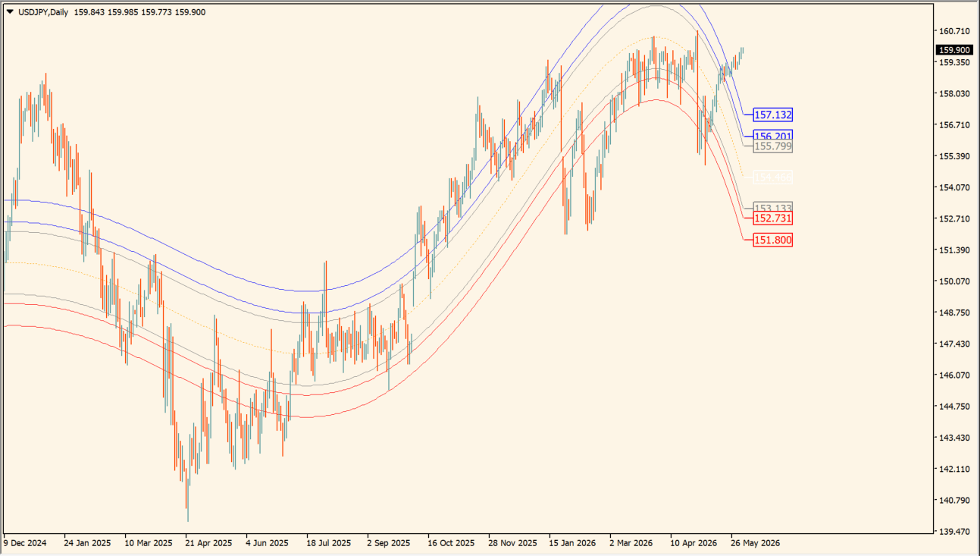Click the 26 May 2026 date label

pos(756,544)
